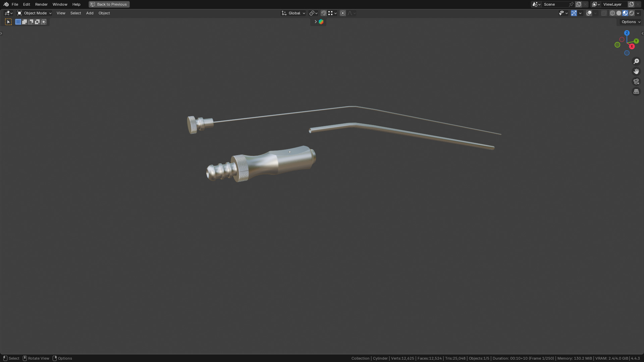Browse view layers with the layer icon
The width and height of the screenshot is (644, 362).
tap(596, 4)
